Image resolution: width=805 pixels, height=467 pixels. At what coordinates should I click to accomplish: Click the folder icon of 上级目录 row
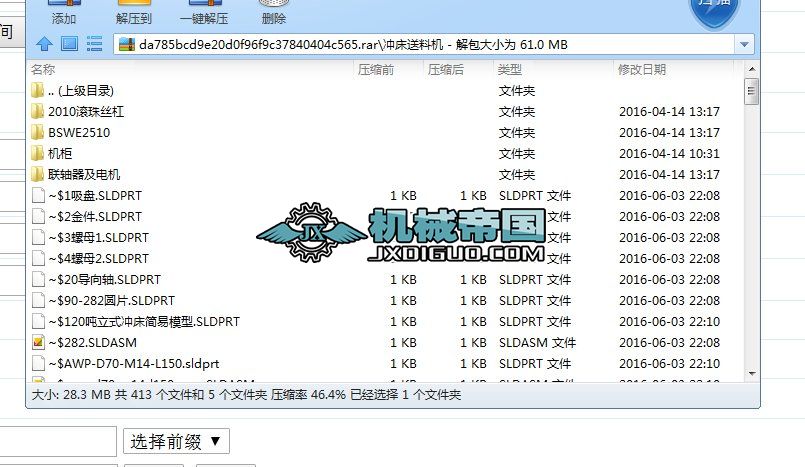pos(37,90)
